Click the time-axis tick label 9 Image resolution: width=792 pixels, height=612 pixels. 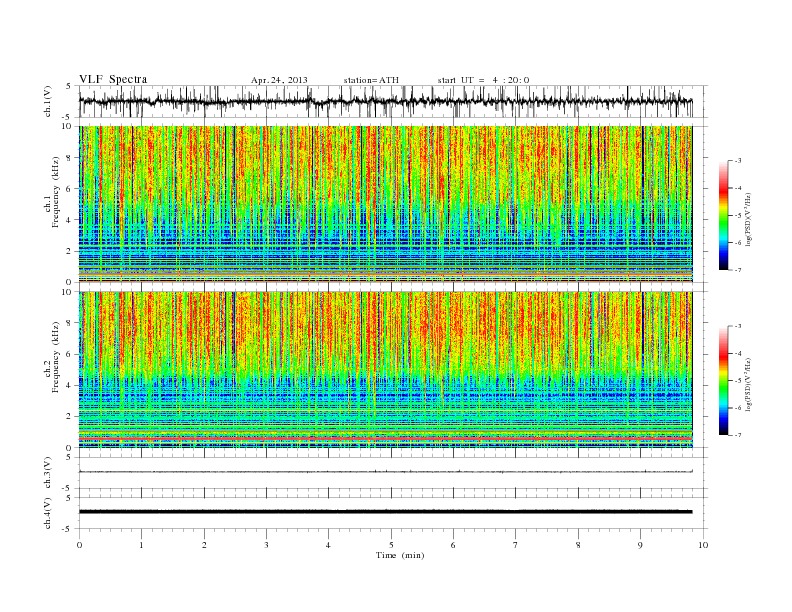click(640, 545)
